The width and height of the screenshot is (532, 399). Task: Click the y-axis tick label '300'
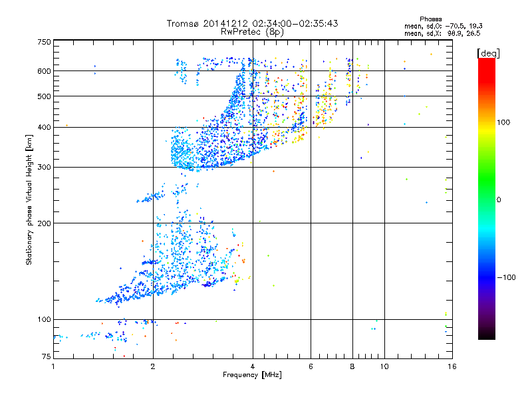[x=44, y=167]
